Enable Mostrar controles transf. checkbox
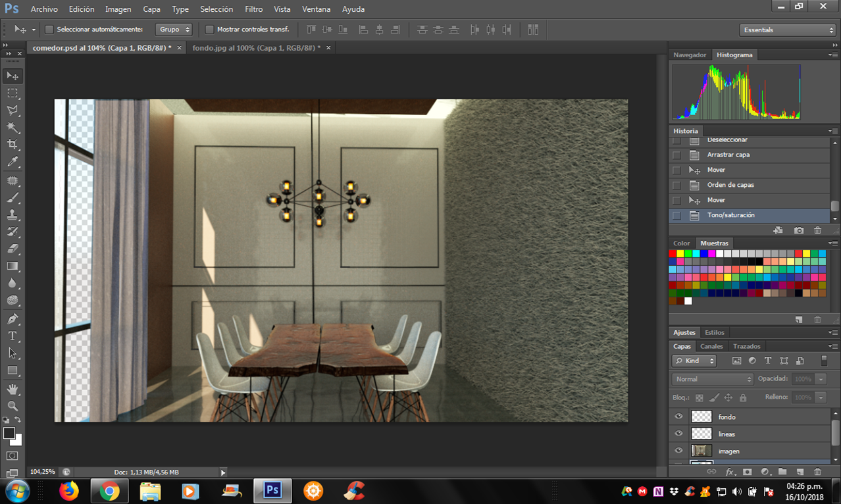Screen dimensions: 841x504 coord(209,30)
